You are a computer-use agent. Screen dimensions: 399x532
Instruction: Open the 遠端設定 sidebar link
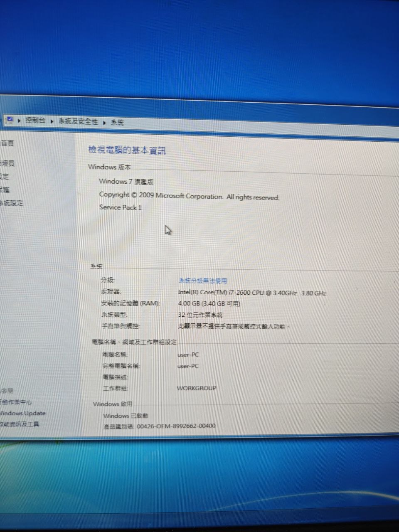pyautogui.click(x=5, y=177)
